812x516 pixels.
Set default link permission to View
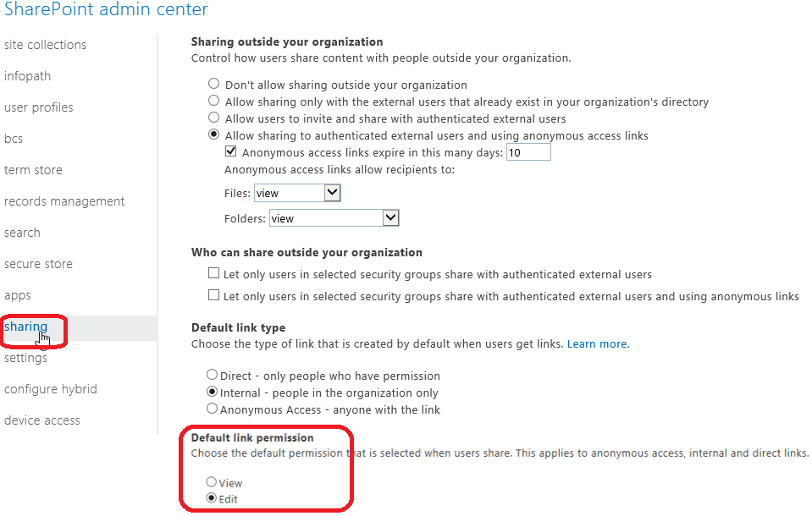pyautogui.click(x=211, y=482)
